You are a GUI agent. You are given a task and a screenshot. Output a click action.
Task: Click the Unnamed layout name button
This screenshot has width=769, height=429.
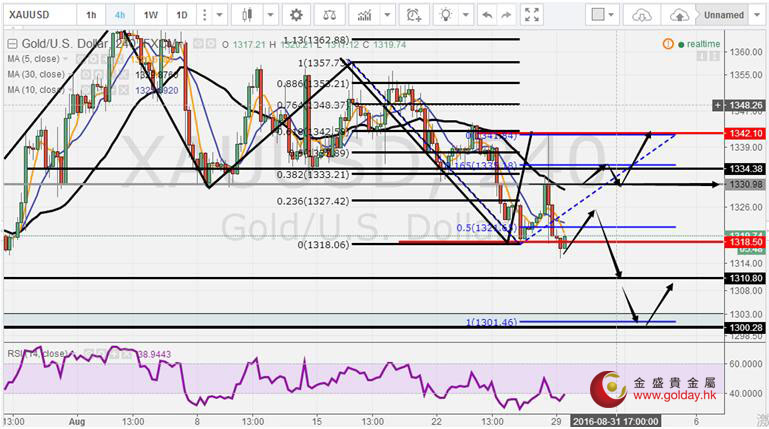[722, 15]
